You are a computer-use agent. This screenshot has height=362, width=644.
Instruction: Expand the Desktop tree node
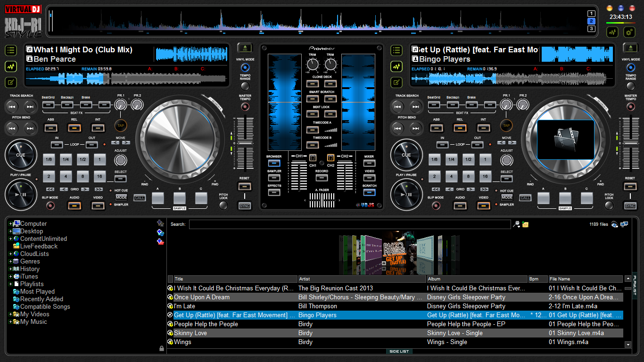tap(10, 231)
